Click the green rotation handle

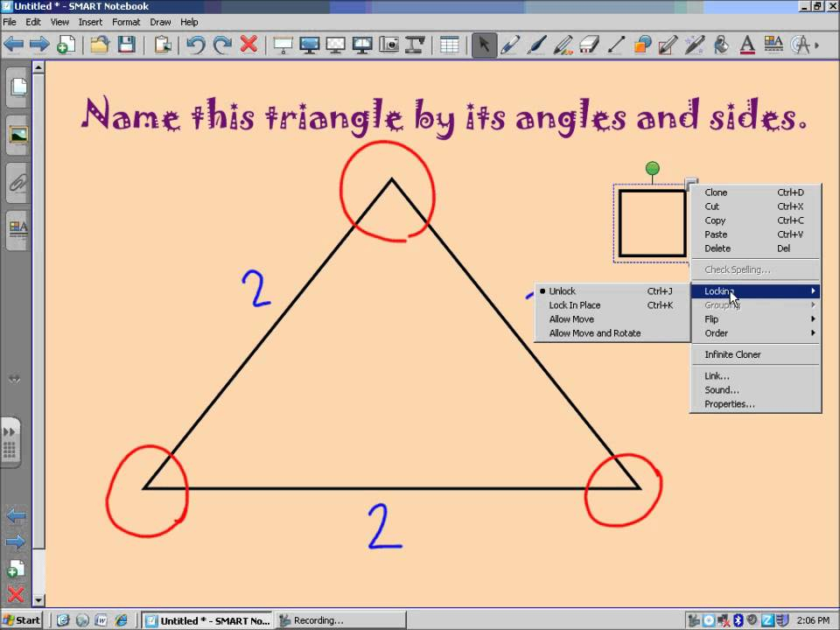(653, 168)
